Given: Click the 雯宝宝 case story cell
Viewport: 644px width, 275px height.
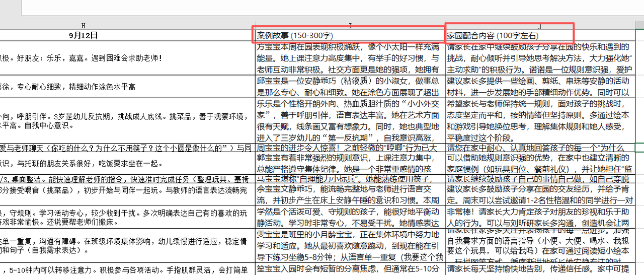Looking at the screenshot, I should pyautogui.click(x=350, y=245).
